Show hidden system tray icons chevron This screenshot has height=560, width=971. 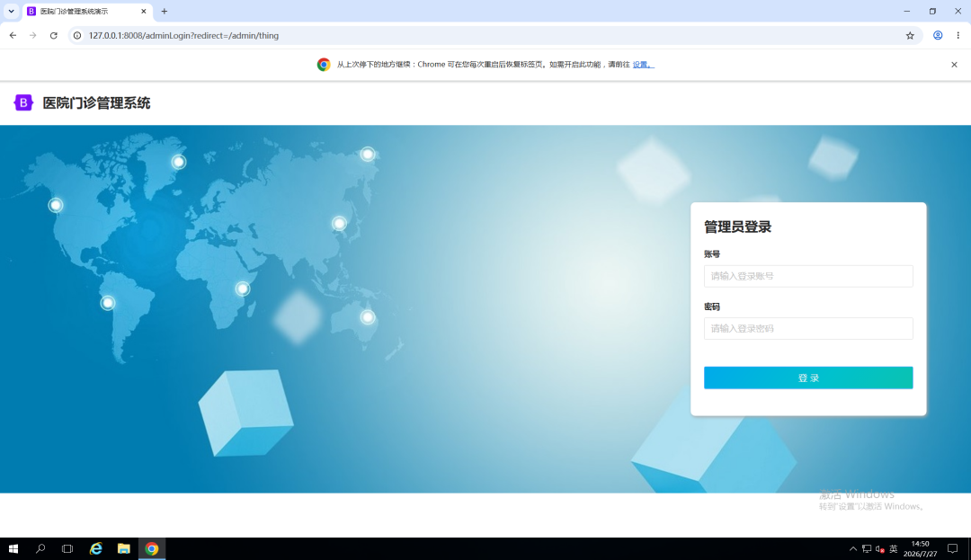pyautogui.click(x=852, y=549)
